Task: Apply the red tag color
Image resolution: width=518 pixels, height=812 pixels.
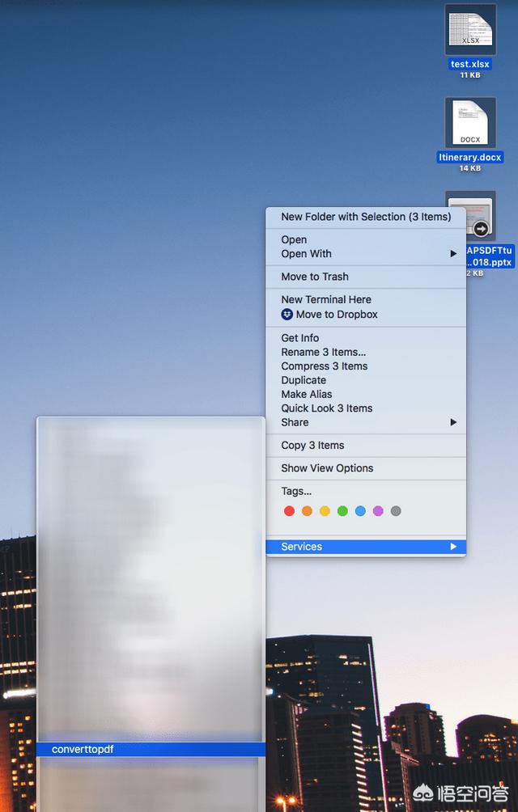Action: pyautogui.click(x=289, y=511)
